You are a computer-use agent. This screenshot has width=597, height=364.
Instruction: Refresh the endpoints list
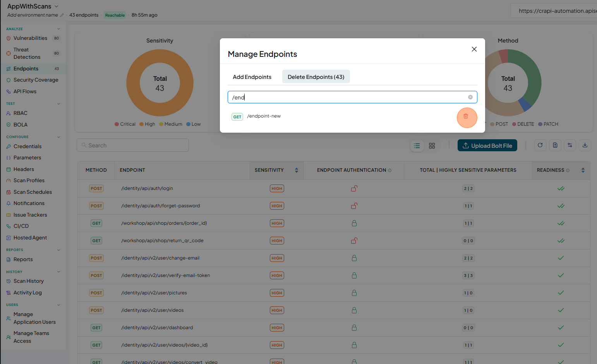(x=540, y=145)
